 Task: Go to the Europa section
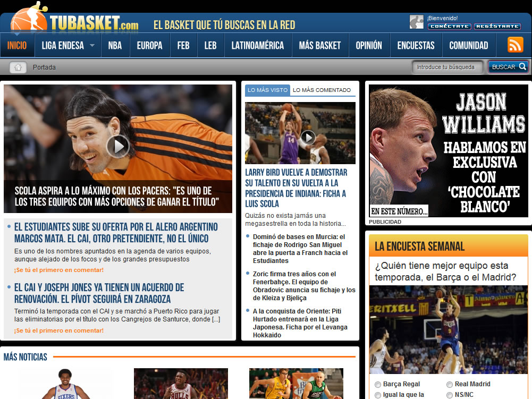(x=150, y=45)
